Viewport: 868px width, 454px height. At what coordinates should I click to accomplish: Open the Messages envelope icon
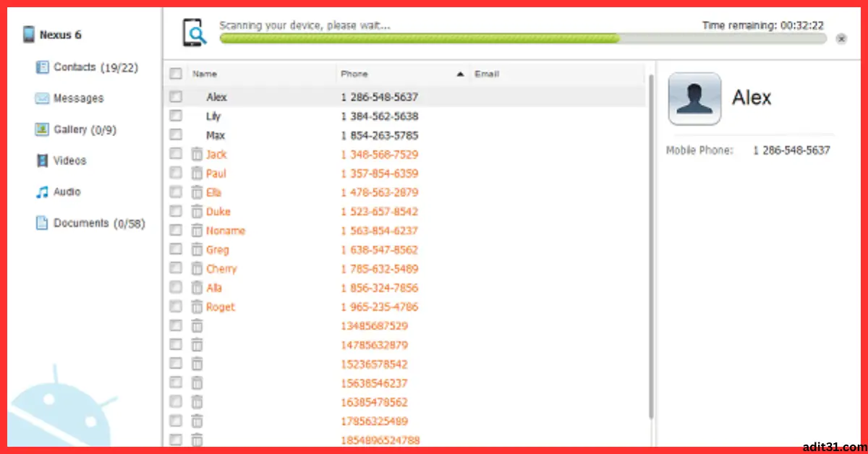click(42, 98)
